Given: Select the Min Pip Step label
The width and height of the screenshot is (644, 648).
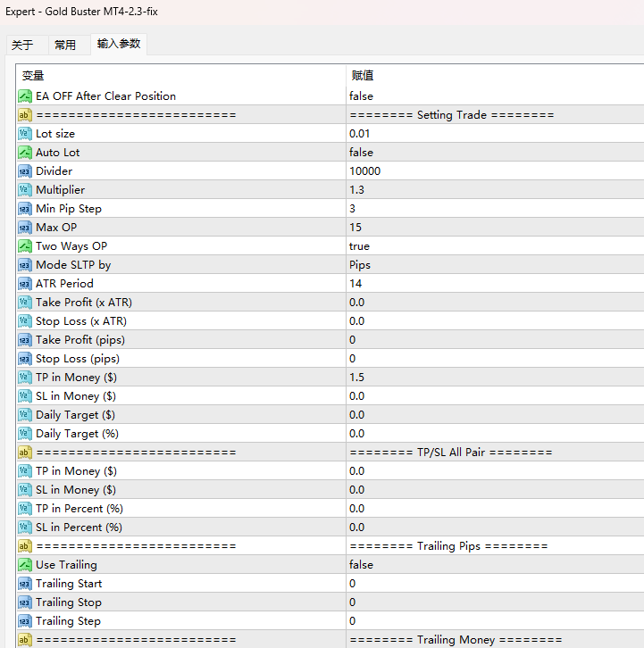Looking at the screenshot, I should coord(69,209).
